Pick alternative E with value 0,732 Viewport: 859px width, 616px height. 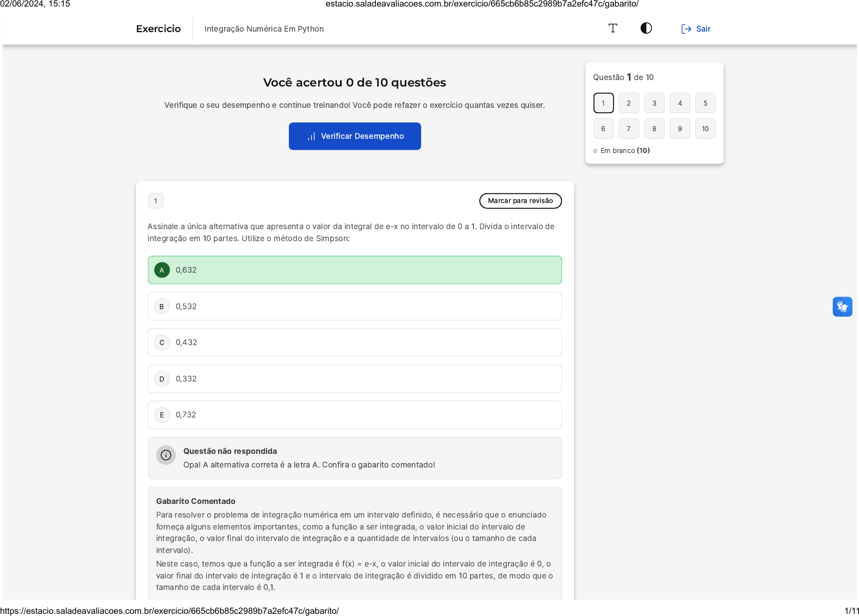click(x=355, y=415)
